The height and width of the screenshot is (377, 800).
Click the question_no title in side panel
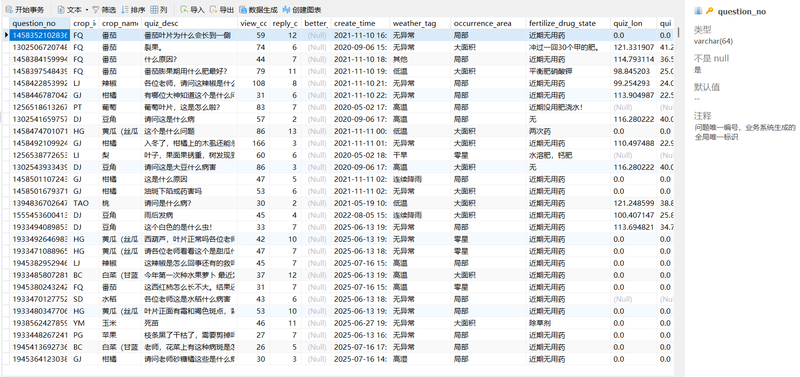(742, 12)
